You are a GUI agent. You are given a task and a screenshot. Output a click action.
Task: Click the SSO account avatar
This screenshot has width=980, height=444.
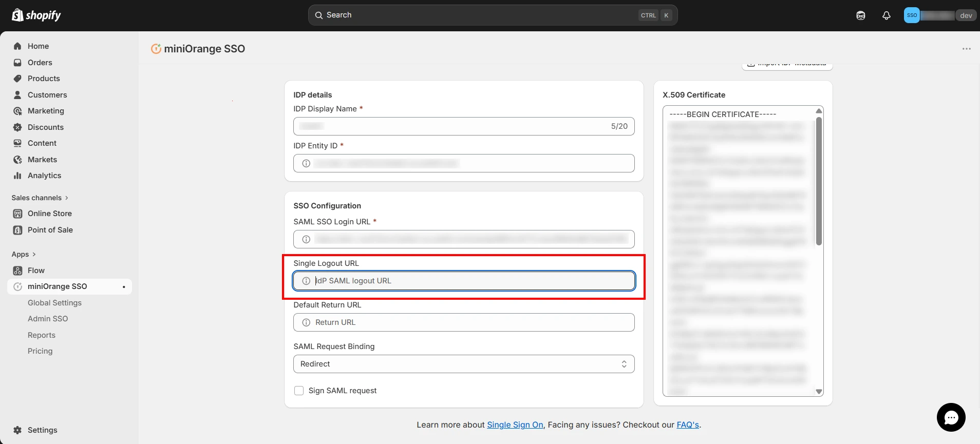point(912,15)
